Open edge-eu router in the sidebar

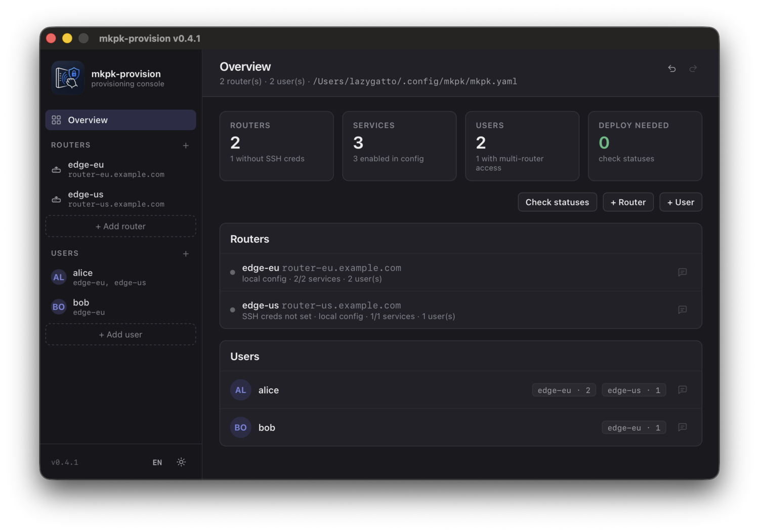click(120, 169)
